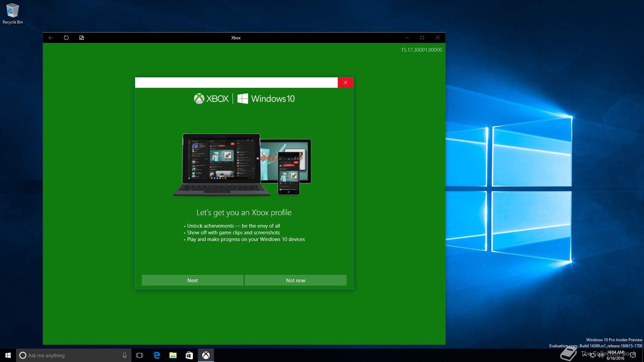This screenshot has height=362, width=644.
Task: Click 'Play and make progress on your Windows 10 devices'
Action: 246,239
